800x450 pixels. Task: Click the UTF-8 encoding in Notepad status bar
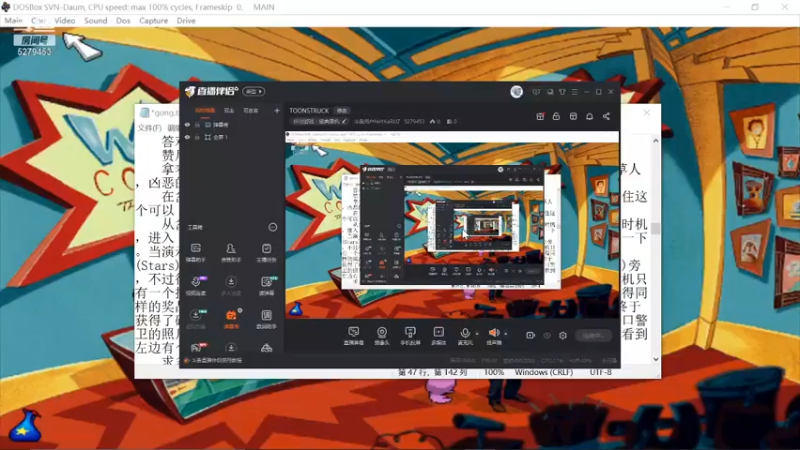601,372
